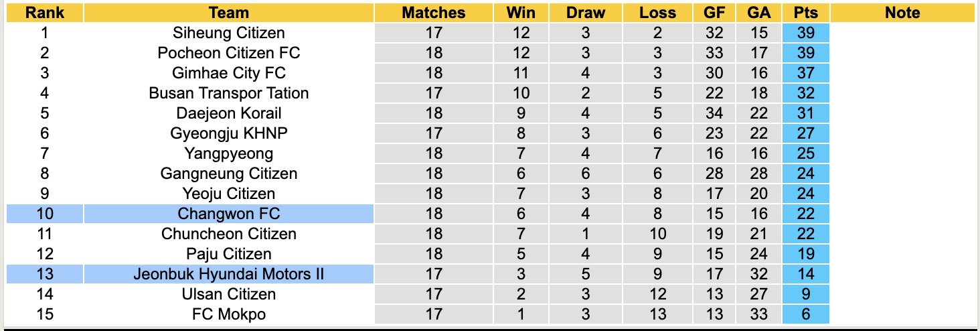Open the Pocheon Citizen FC team link
980x331 pixels.
(x=228, y=53)
